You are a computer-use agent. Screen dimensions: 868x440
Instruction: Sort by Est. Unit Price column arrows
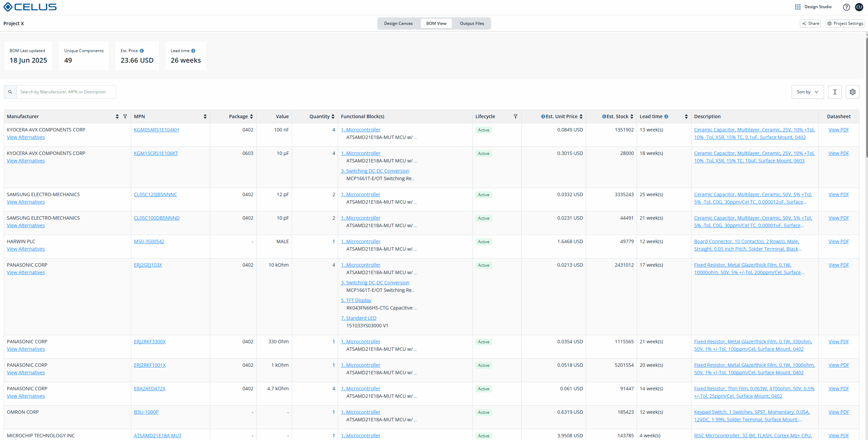[581, 116]
